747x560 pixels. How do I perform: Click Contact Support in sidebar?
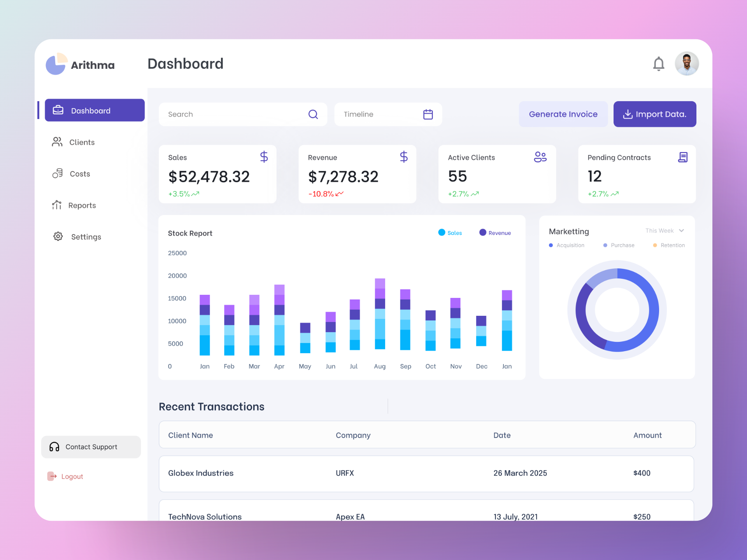(91, 447)
